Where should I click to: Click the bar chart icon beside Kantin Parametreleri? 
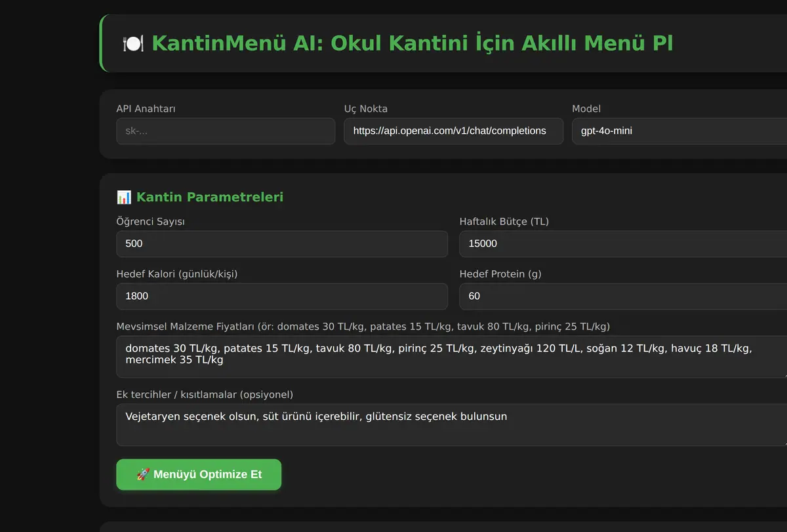click(x=124, y=197)
